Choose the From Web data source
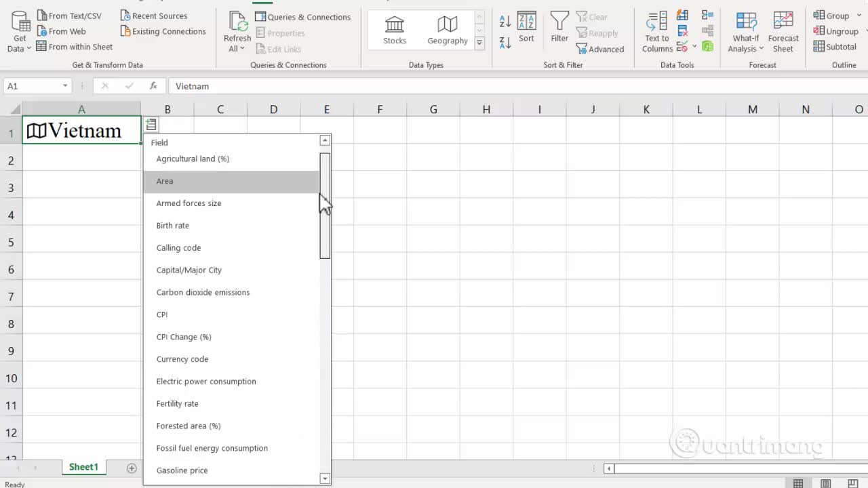 (61, 31)
